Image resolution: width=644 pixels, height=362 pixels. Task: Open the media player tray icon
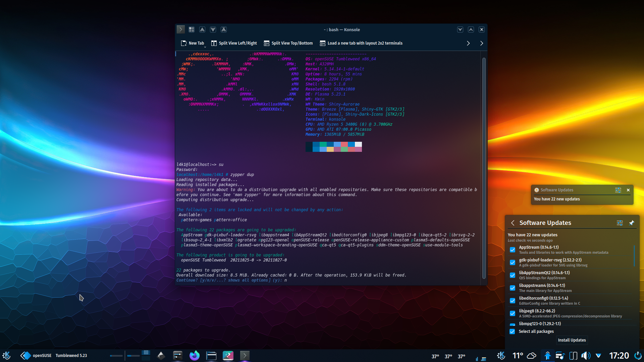pos(560,356)
